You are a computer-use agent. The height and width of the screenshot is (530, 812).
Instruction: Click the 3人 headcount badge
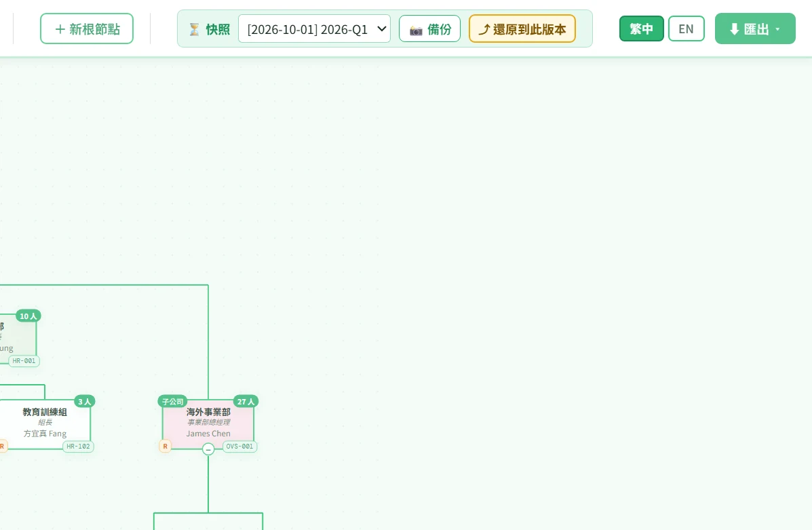click(x=84, y=402)
